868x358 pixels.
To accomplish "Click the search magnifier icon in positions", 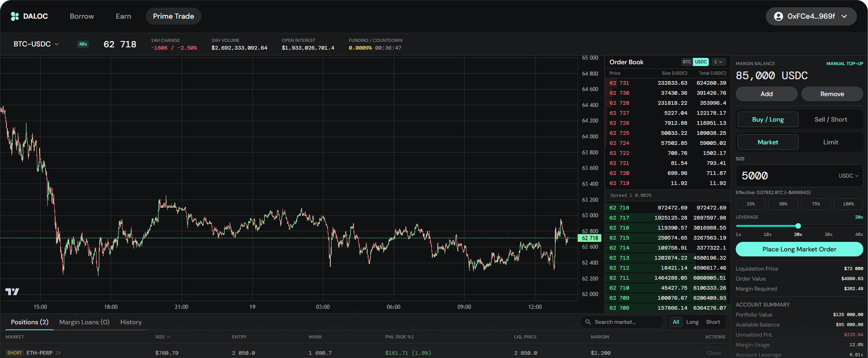I will (x=588, y=322).
